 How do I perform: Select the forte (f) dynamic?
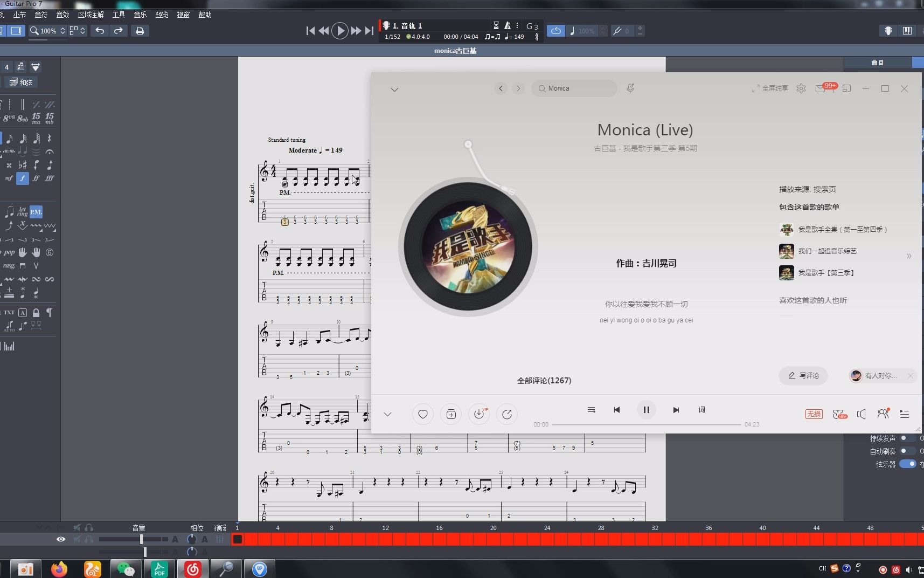click(x=23, y=178)
